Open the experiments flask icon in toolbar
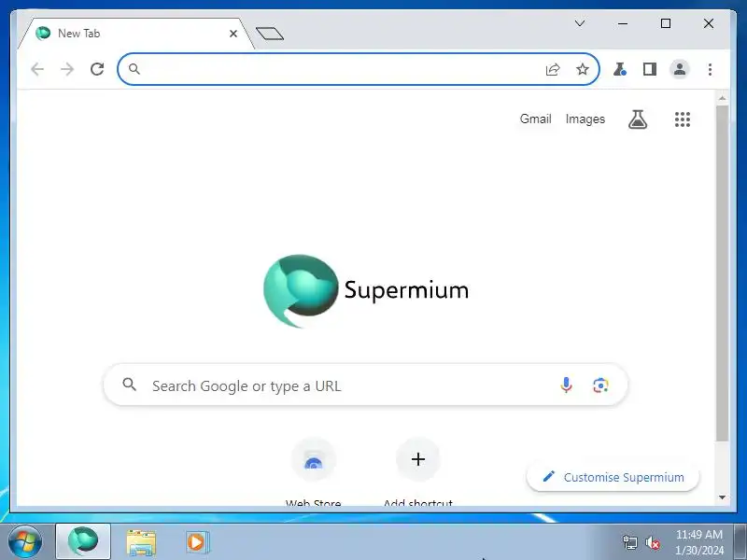This screenshot has width=747, height=560. tap(619, 69)
